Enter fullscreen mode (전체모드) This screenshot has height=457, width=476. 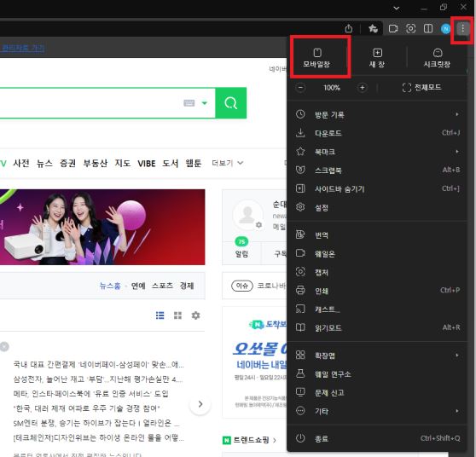[x=421, y=88]
